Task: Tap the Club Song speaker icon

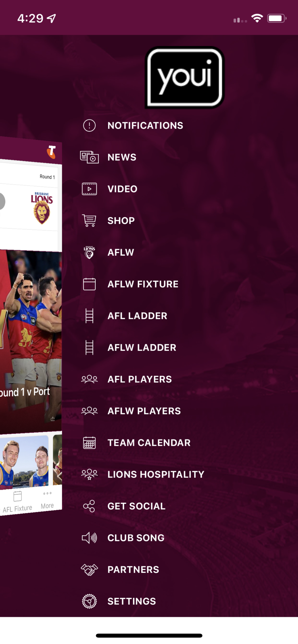Action: (89, 538)
